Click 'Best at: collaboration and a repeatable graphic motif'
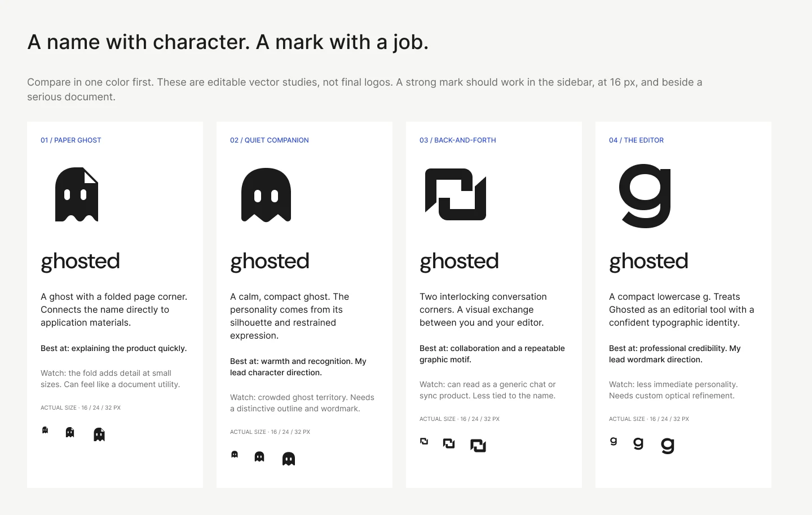The height and width of the screenshot is (515, 812). click(492, 354)
